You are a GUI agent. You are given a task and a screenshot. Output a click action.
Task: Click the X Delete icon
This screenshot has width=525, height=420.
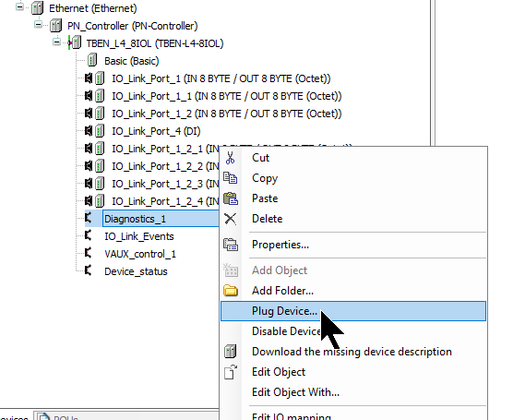pyautogui.click(x=231, y=219)
